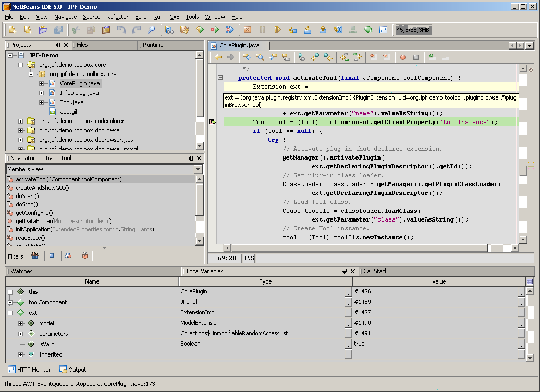This screenshot has width=540, height=392.
Task: Open the Output panel button
Action: 72,369
